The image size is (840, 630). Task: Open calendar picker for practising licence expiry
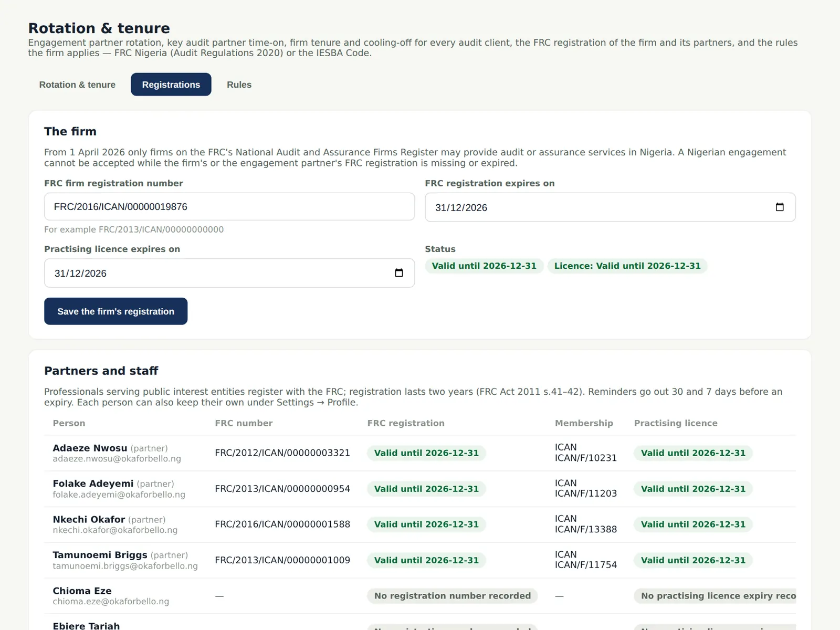(x=399, y=273)
